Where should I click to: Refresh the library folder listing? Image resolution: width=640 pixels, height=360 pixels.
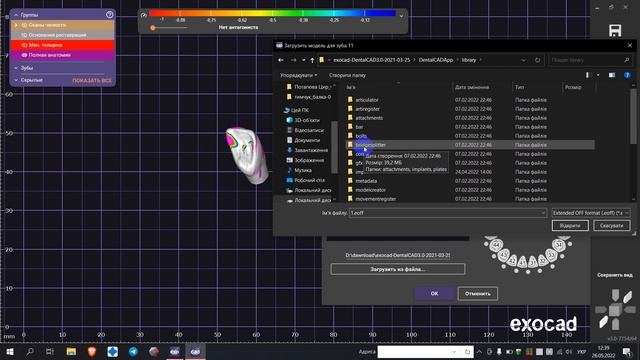click(x=538, y=60)
